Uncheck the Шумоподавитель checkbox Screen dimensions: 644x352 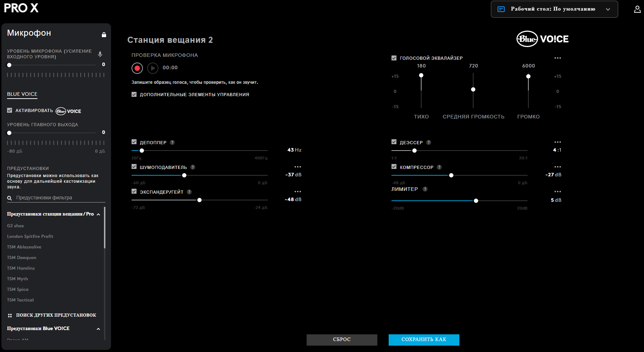click(x=134, y=166)
